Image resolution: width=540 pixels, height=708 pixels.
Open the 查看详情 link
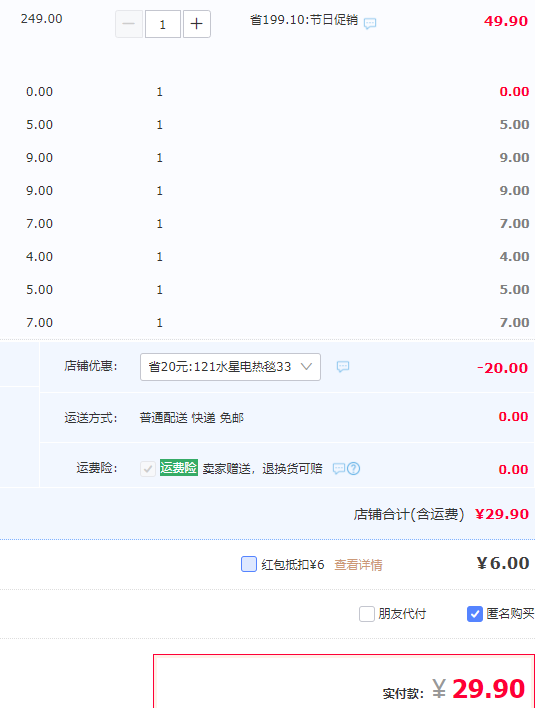pyautogui.click(x=358, y=564)
